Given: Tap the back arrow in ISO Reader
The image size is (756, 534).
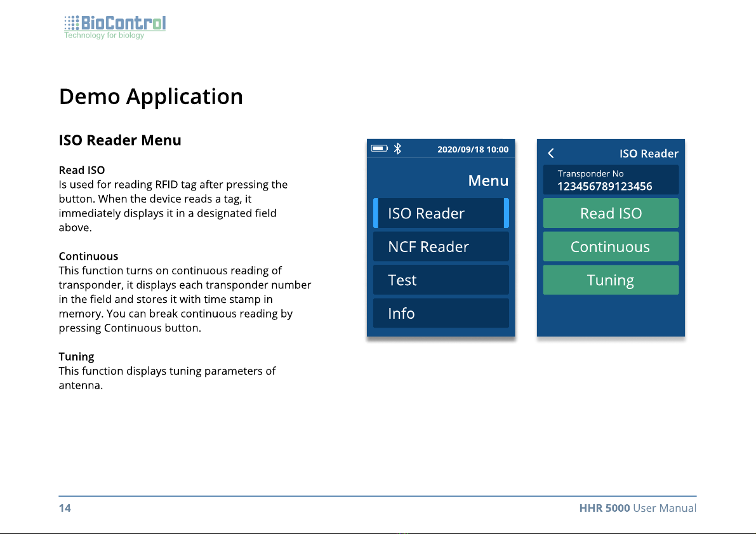Looking at the screenshot, I should [551, 154].
